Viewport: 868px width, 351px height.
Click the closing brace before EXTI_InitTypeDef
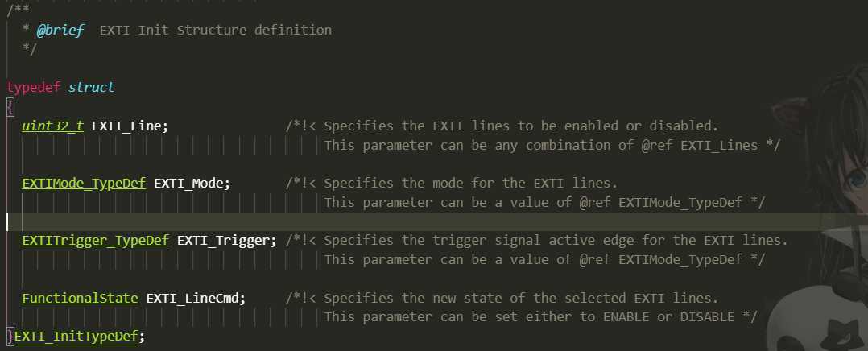pos(10,336)
